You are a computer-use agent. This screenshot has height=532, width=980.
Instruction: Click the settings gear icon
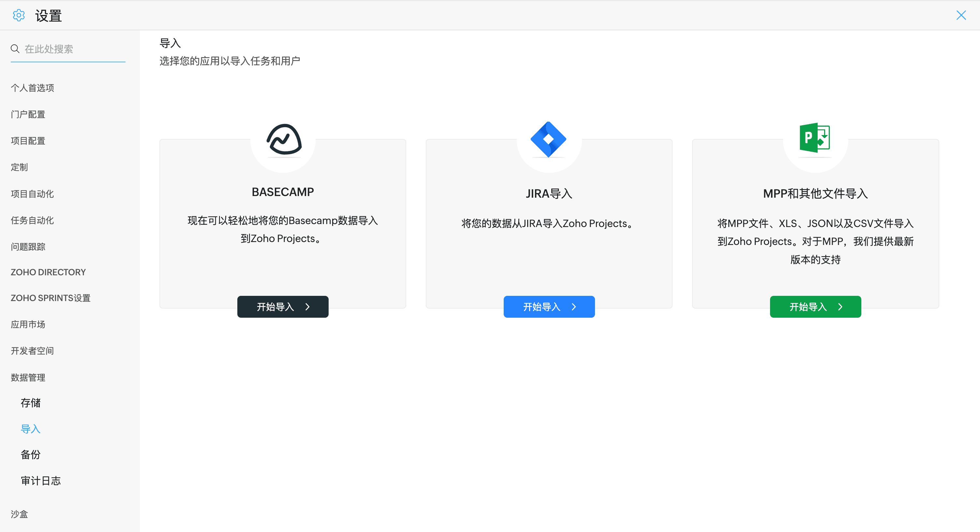click(19, 15)
